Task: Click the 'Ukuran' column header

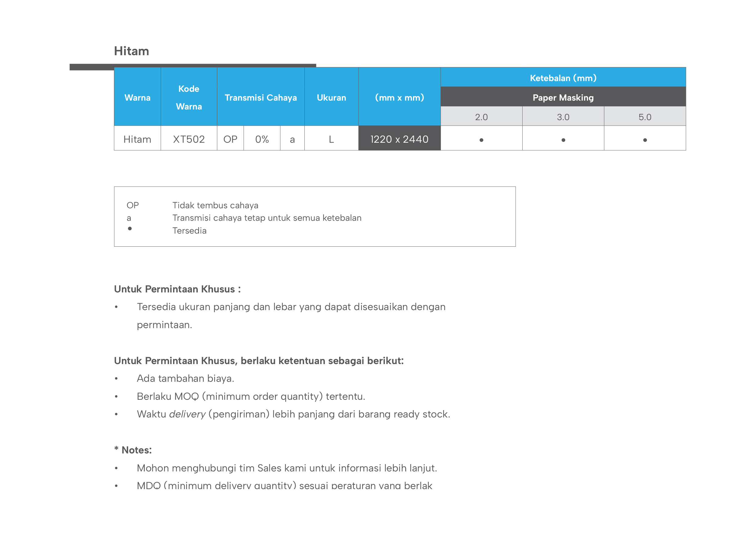Action: [x=331, y=97]
